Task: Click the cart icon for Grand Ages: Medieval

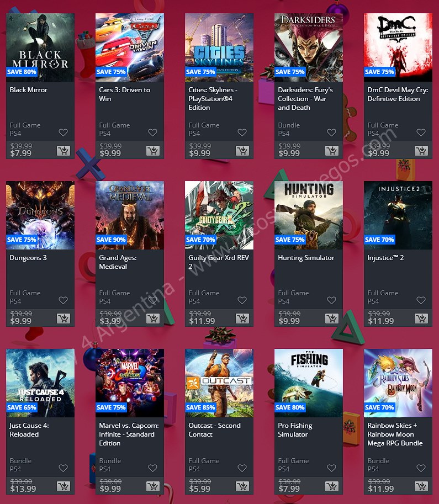Action: point(153,318)
